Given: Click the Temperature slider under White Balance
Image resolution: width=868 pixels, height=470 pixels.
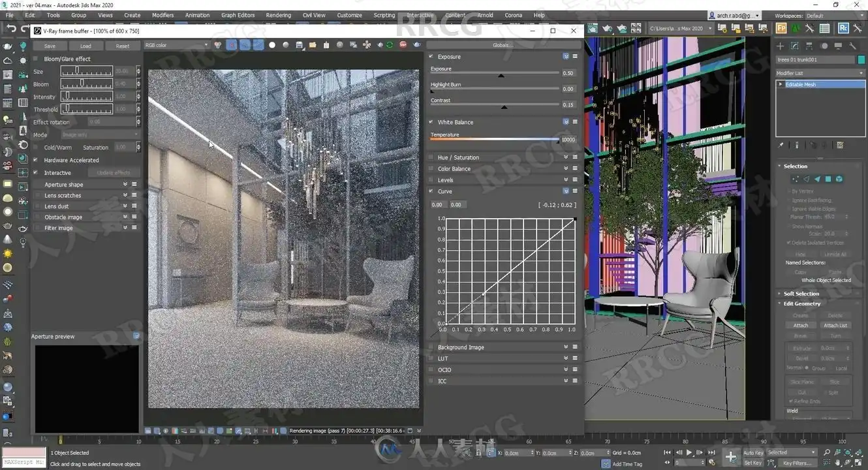Looking at the screenshot, I should coord(494,140).
